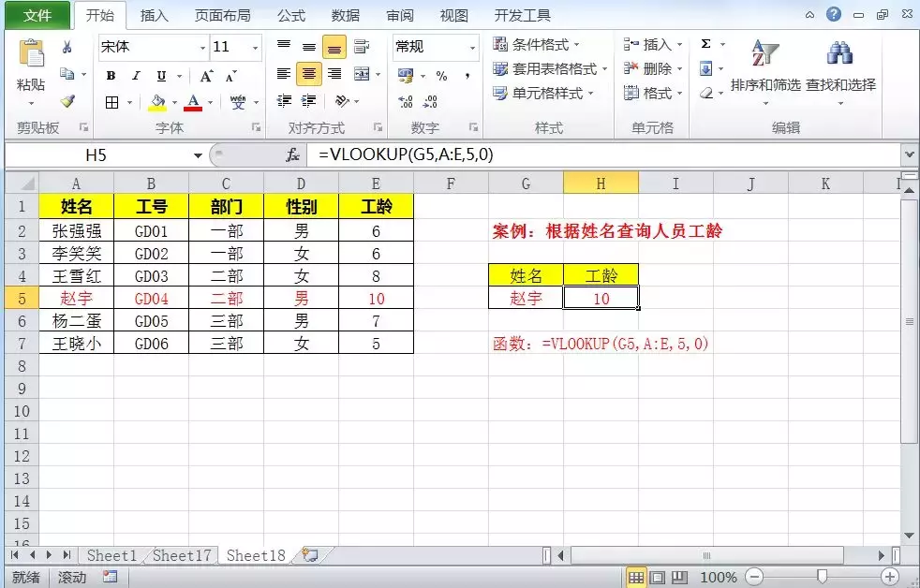
Task: Switch to the 开发工具 tab
Action: point(523,15)
